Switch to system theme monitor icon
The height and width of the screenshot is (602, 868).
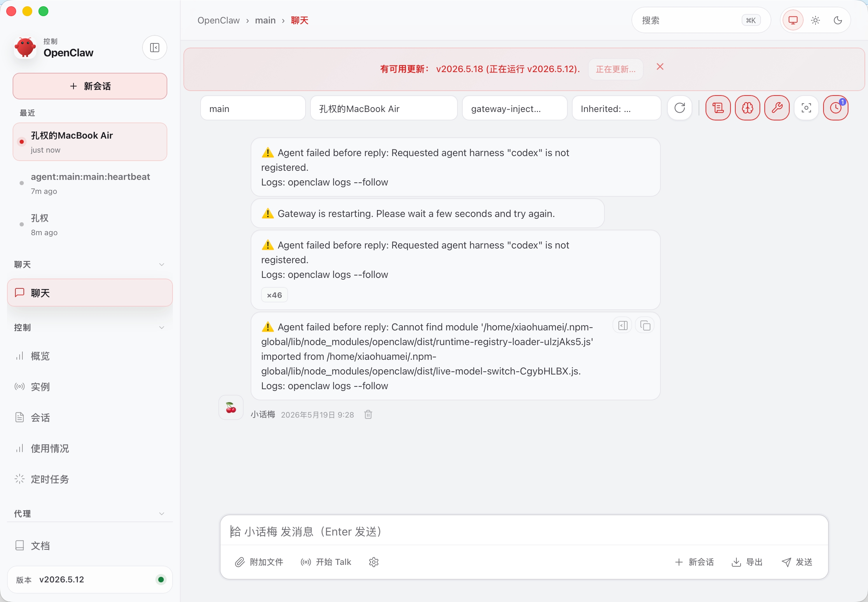pos(793,20)
